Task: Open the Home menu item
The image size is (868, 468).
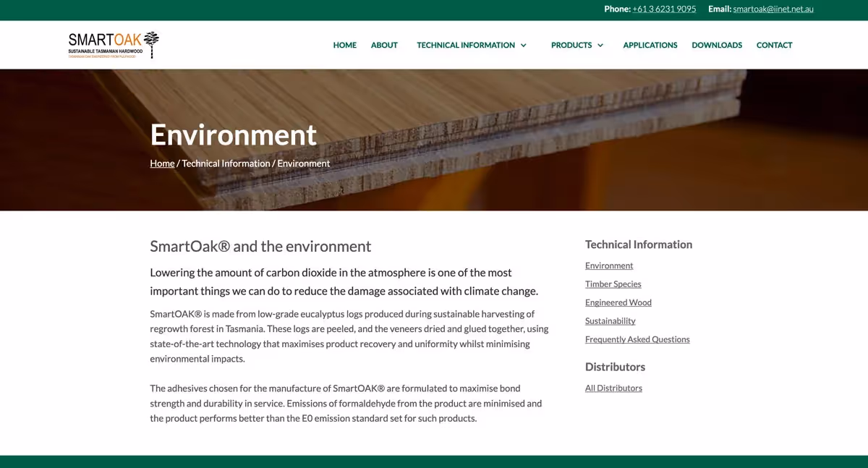Action: (x=344, y=45)
